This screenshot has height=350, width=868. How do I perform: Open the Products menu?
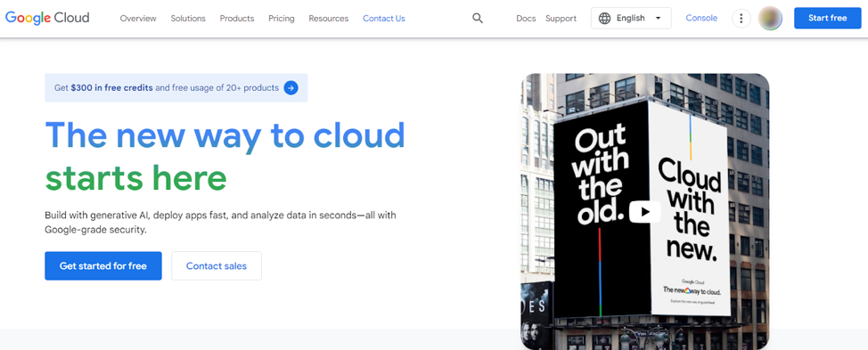[x=237, y=18]
